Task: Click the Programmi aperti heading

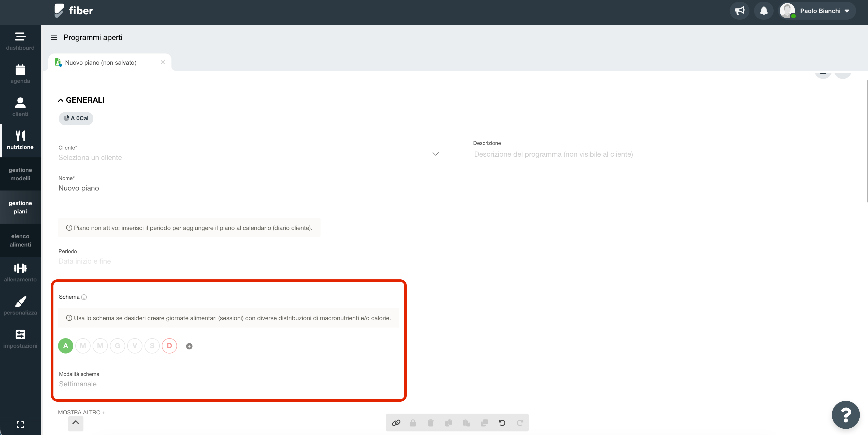Action: pos(93,37)
